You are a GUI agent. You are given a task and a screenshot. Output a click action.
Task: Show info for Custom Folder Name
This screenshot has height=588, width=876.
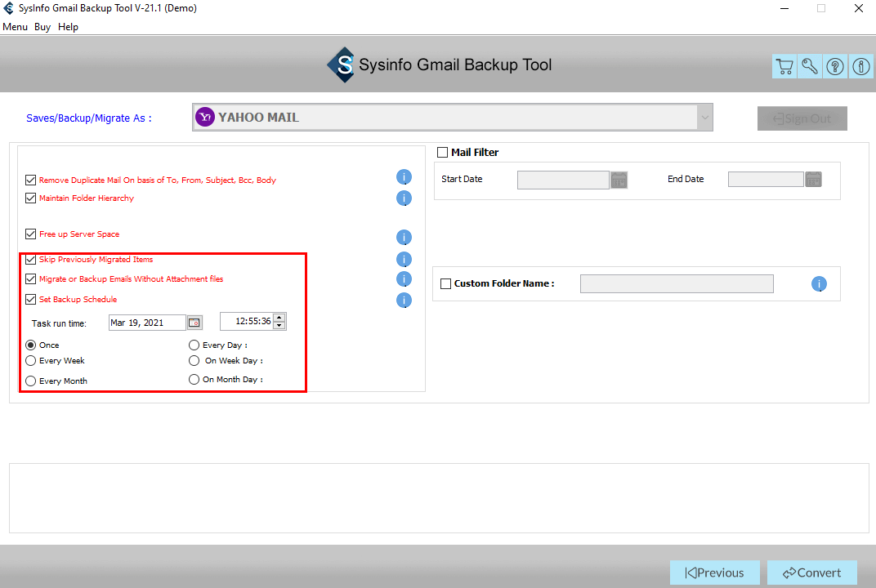pyautogui.click(x=819, y=283)
